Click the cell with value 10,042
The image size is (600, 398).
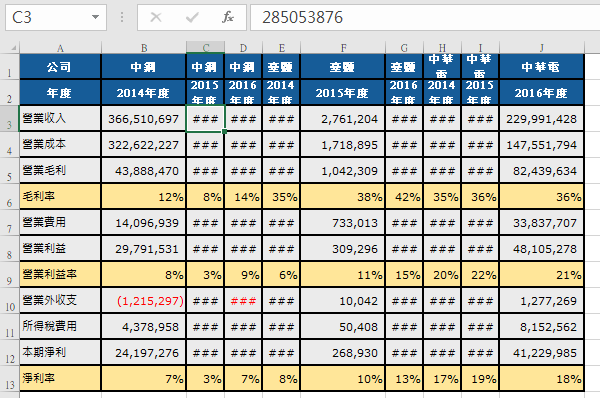[x=342, y=301]
